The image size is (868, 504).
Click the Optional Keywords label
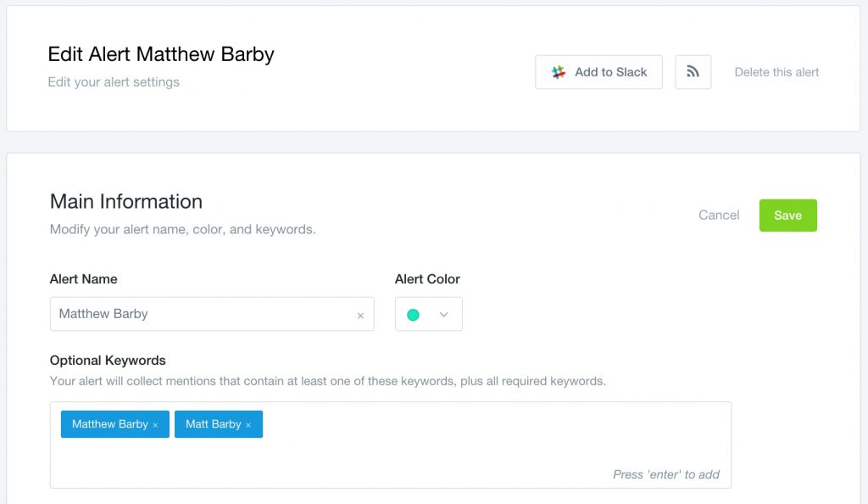108,361
